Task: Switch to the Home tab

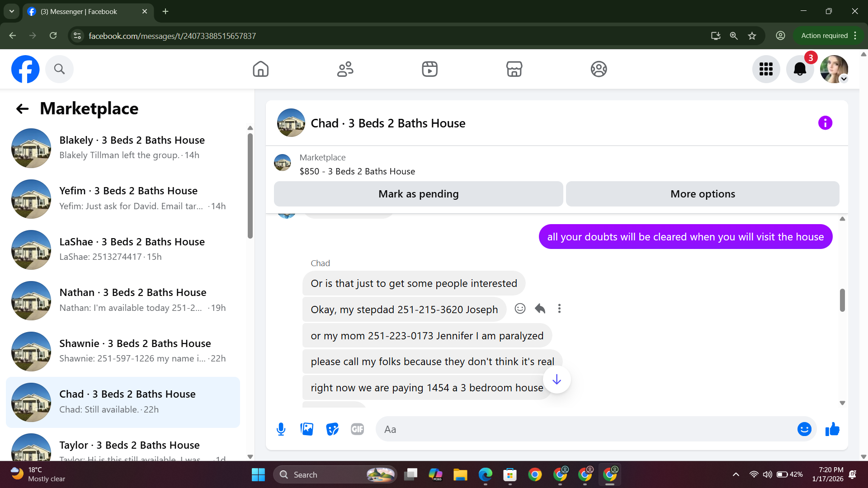Action: (260, 69)
